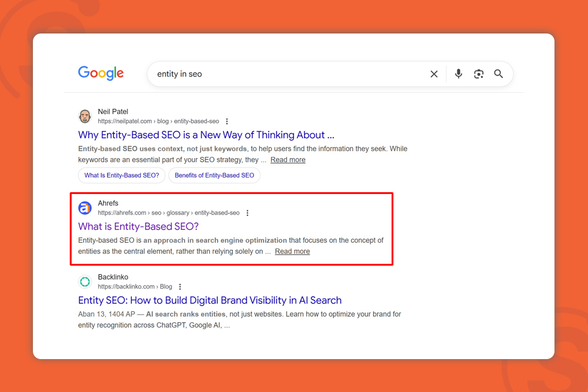Open the Ahrefs result title link
The height and width of the screenshot is (392, 588).
click(x=138, y=227)
